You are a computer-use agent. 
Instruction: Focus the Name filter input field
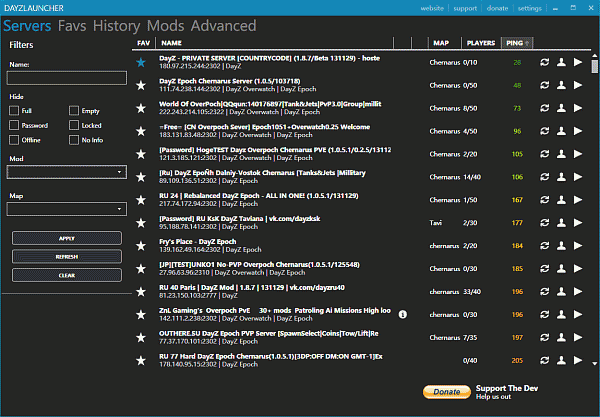pos(67,78)
